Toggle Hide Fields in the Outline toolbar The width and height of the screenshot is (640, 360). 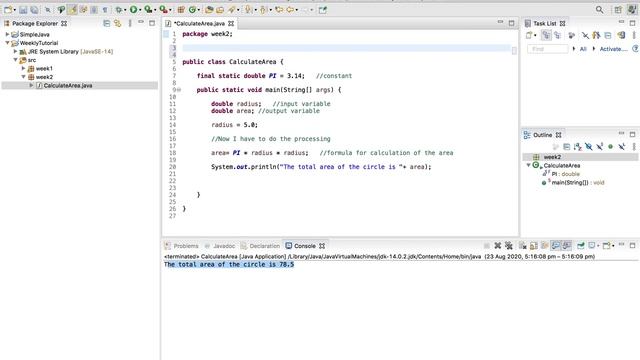click(x=589, y=147)
